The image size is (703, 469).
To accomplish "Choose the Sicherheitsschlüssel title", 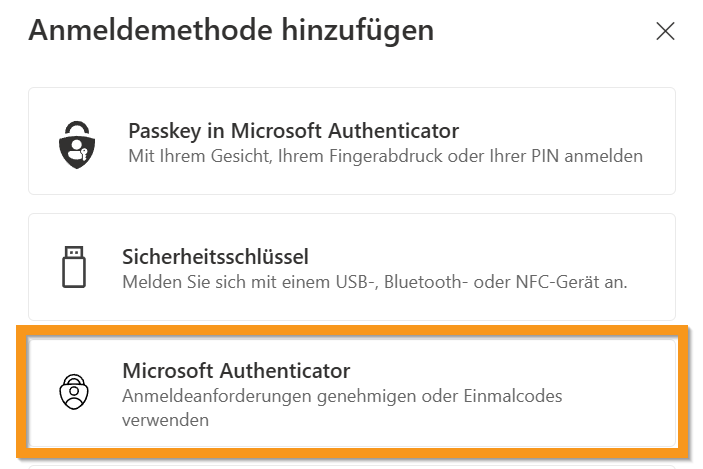I will [215, 256].
